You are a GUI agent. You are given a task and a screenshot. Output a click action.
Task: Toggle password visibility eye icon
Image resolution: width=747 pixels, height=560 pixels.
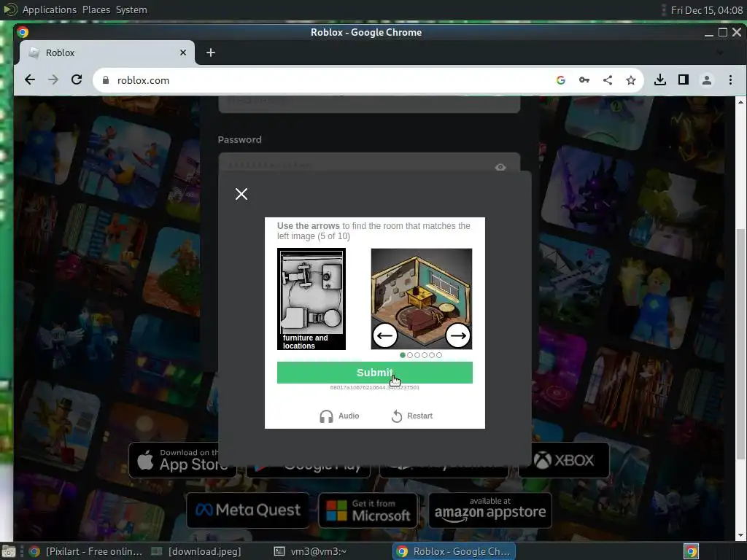tap(500, 167)
